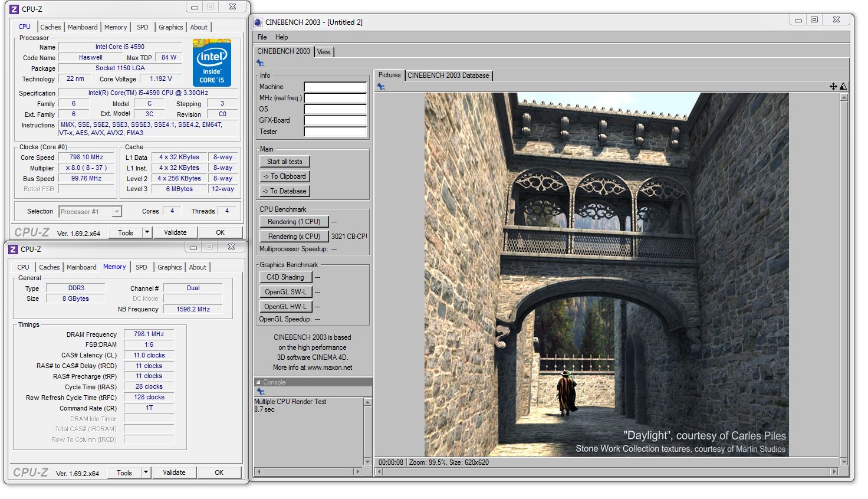Open Graphics tab in the Memory-tab CPU-Z window

click(x=170, y=267)
